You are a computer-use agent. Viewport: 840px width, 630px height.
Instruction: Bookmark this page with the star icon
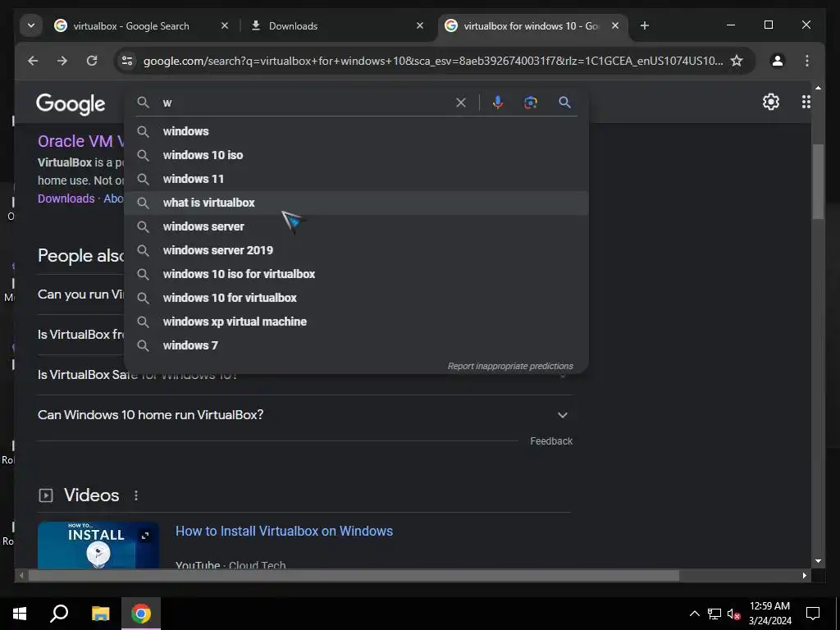737,61
